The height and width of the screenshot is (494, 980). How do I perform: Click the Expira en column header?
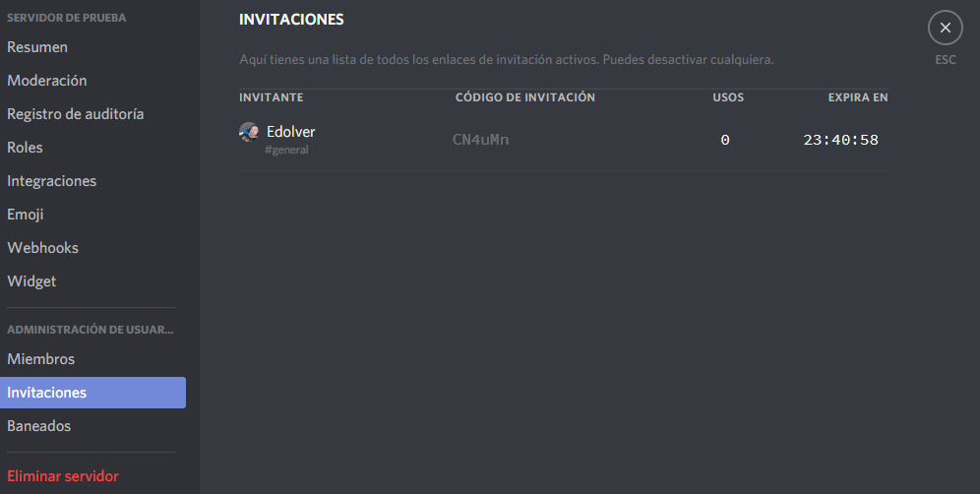tap(858, 97)
